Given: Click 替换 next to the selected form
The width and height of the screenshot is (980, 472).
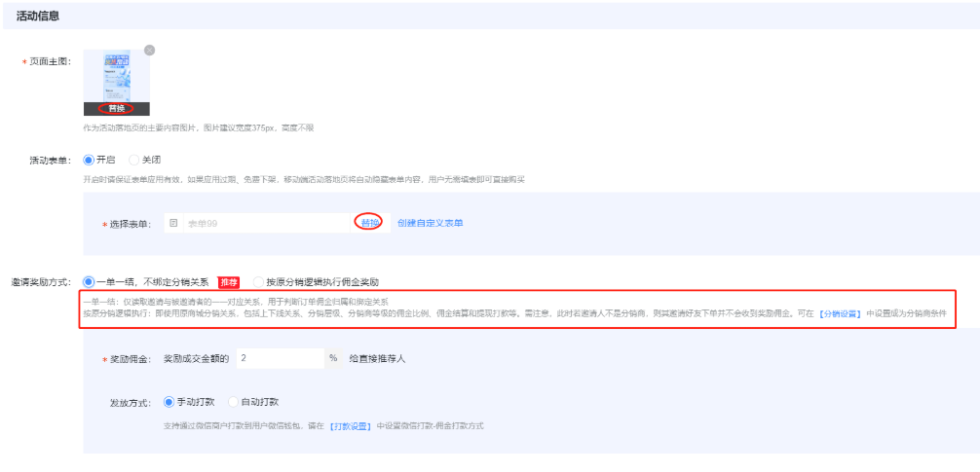Looking at the screenshot, I should (368, 223).
